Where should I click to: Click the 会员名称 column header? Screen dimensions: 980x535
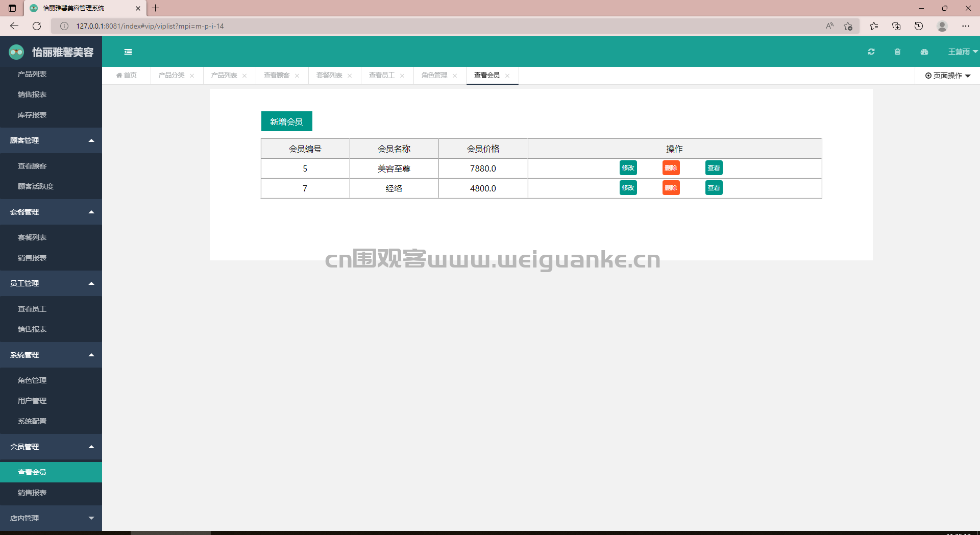[394, 149]
